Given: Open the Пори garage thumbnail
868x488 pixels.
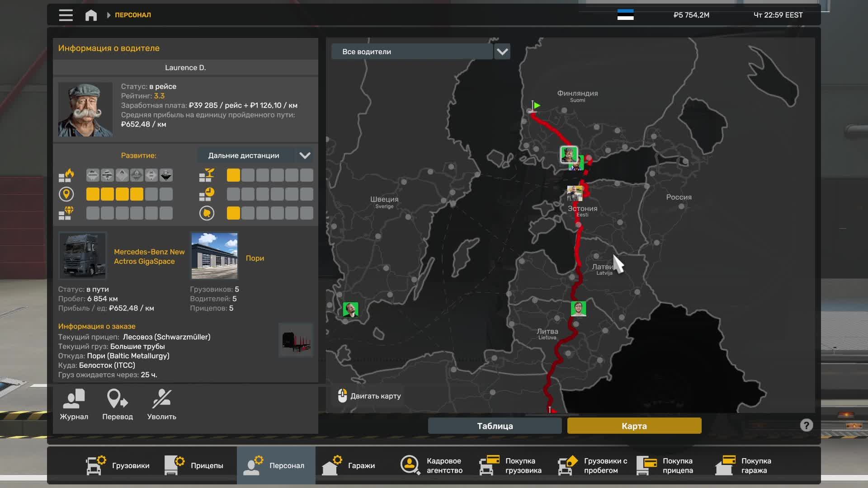Looking at the screenshot, I should [x=214, y=256].
